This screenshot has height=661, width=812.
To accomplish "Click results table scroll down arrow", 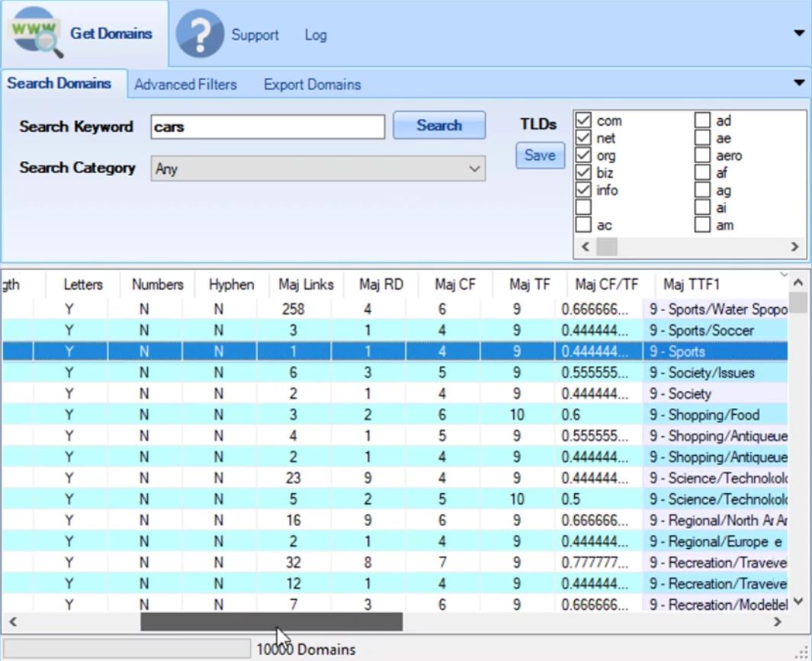I will pos(798,602).
